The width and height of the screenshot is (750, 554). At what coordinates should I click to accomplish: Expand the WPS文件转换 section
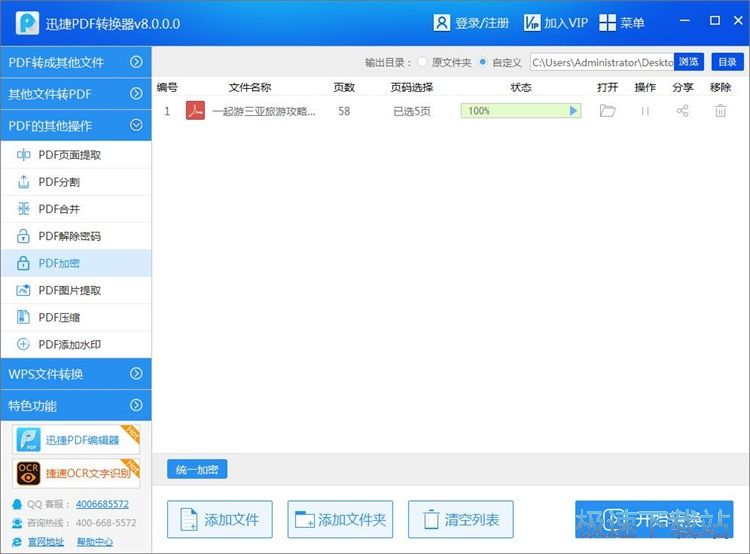(x=76, y=374)
